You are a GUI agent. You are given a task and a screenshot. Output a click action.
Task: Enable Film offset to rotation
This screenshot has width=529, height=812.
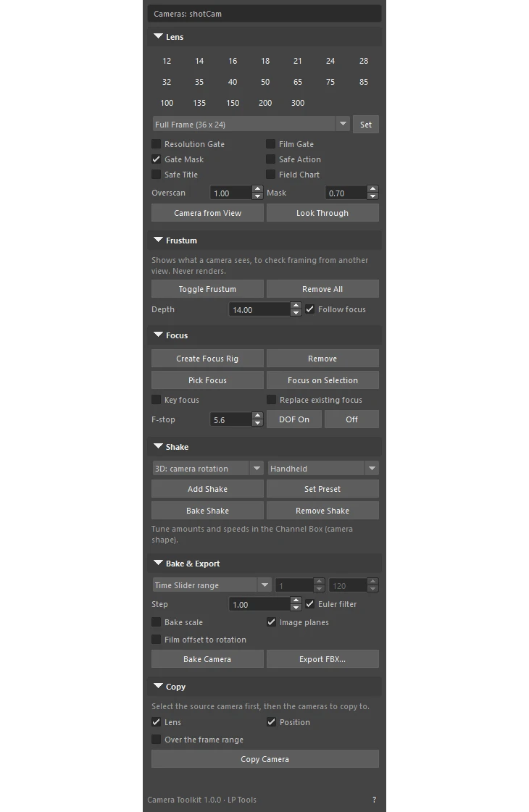pyautogui.click(x=156, y=640)
